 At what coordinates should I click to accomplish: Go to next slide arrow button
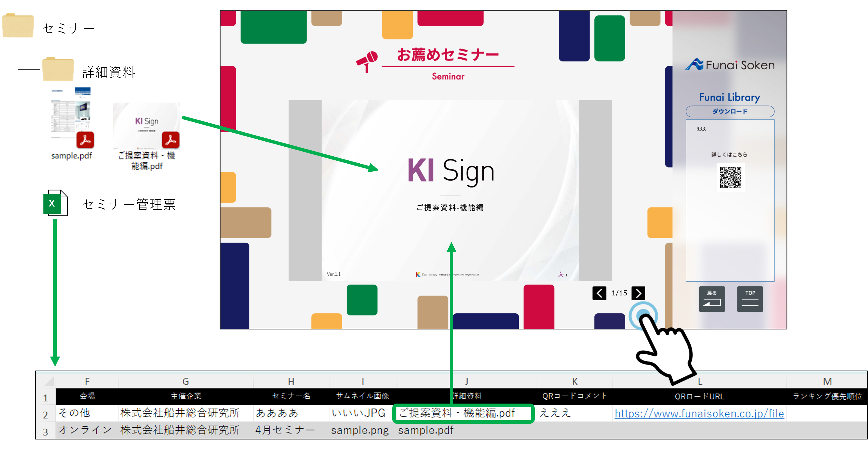pos(638,293)
